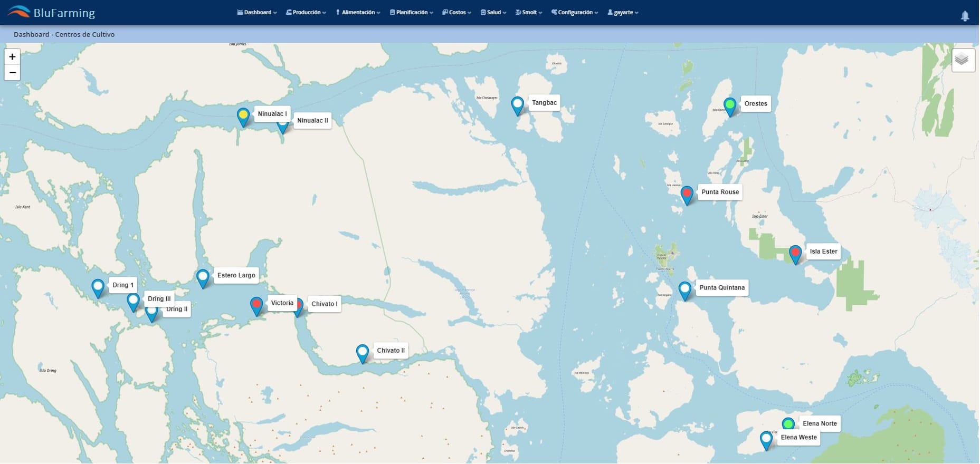Select the Estero Largo marker pin

[203, 277]
